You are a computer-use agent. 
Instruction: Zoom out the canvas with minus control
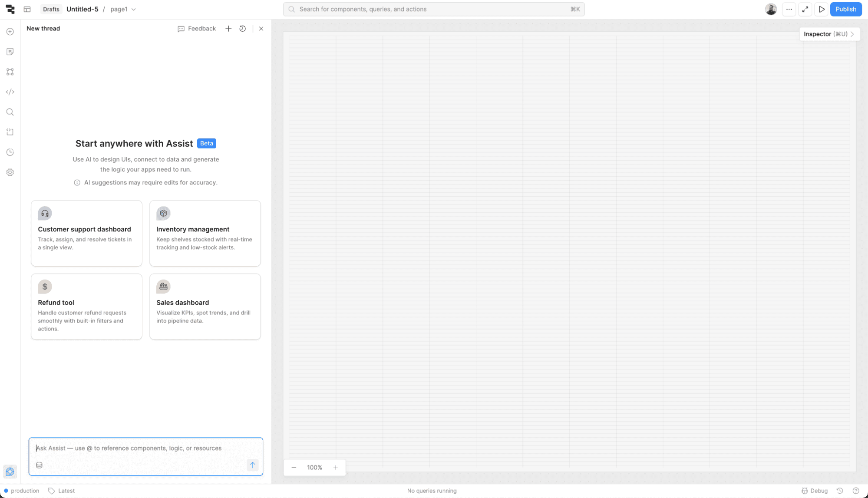tap(294, 467)
